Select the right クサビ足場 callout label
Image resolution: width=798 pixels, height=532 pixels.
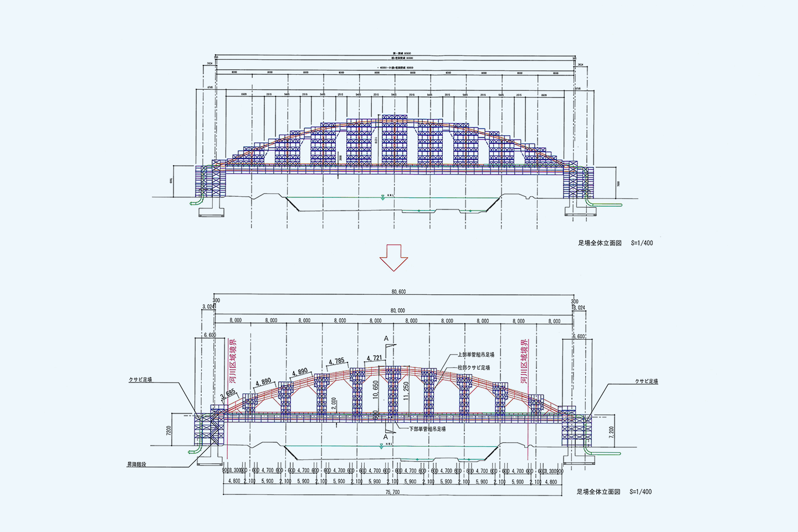tap(646, 381)
